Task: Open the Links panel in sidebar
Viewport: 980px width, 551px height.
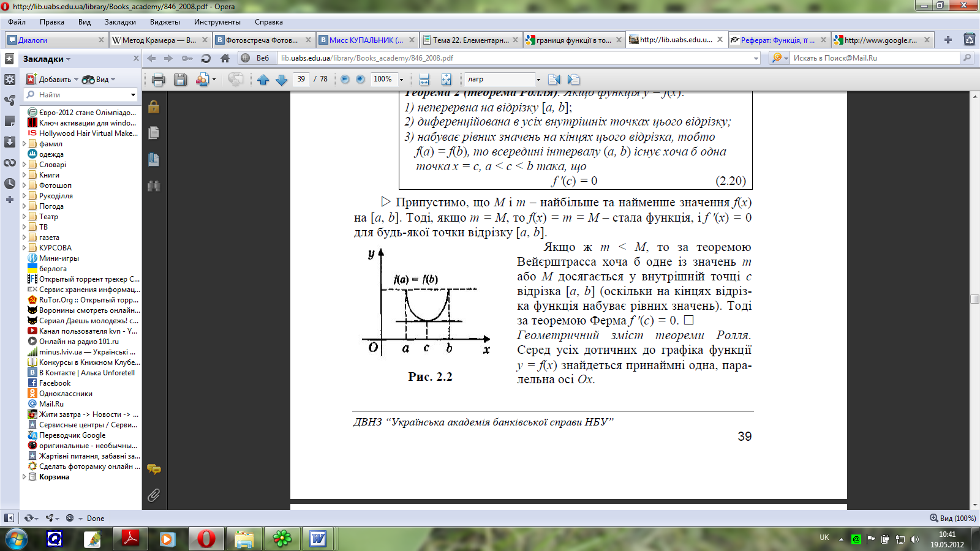Action: click(x=9, y=163)
